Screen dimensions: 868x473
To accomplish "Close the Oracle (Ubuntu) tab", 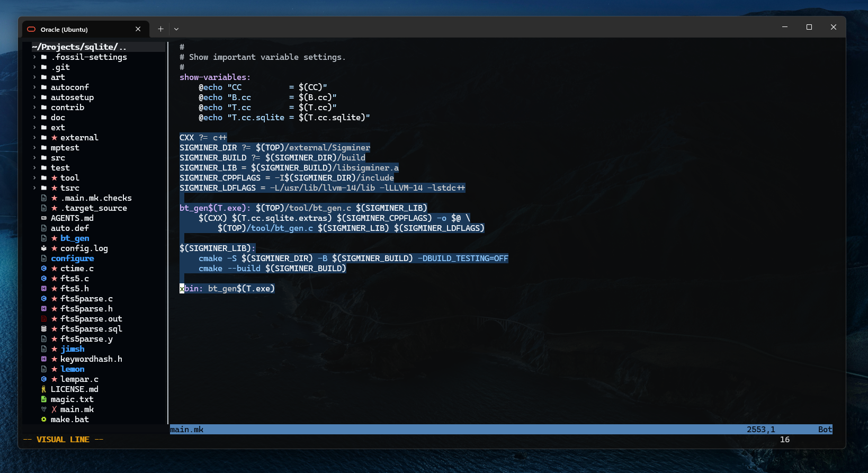I will 138,29.
